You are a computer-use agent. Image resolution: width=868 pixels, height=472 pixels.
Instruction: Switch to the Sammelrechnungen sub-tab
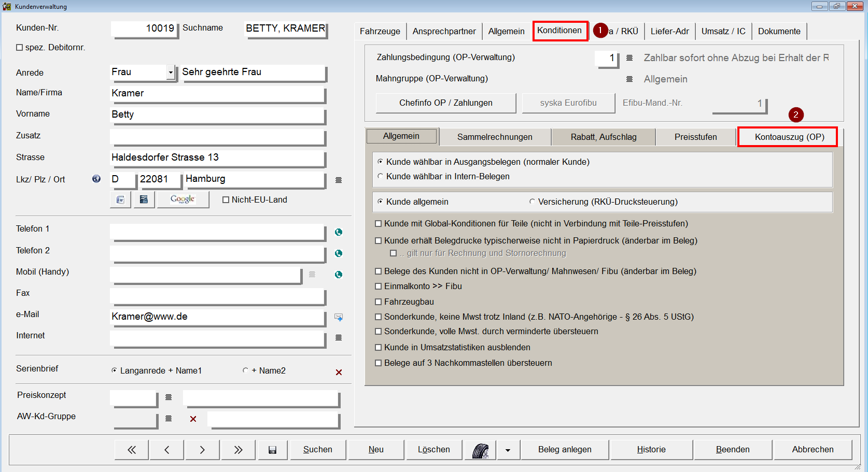pyautogui.click(x=495, y=137)
